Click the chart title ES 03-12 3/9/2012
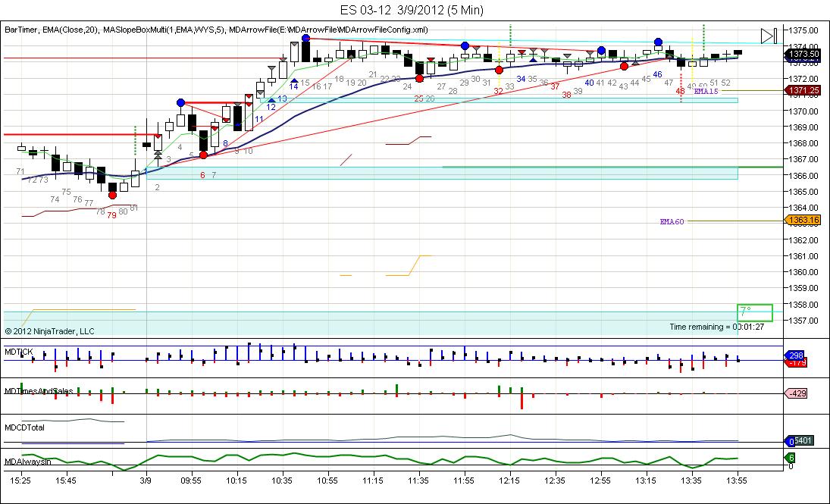Viewport: 830px width, 504px height. tap(412, 10)
